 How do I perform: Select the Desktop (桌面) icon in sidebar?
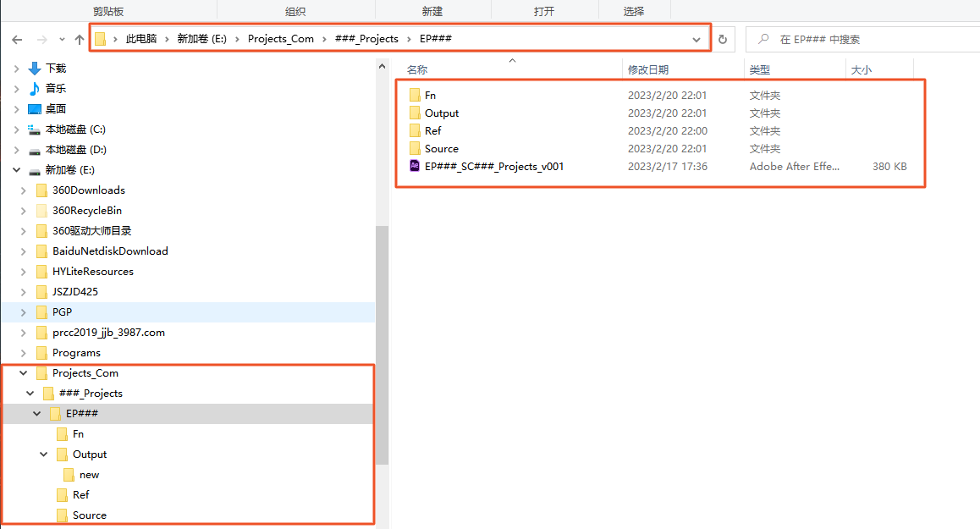[x=35, y=109]
